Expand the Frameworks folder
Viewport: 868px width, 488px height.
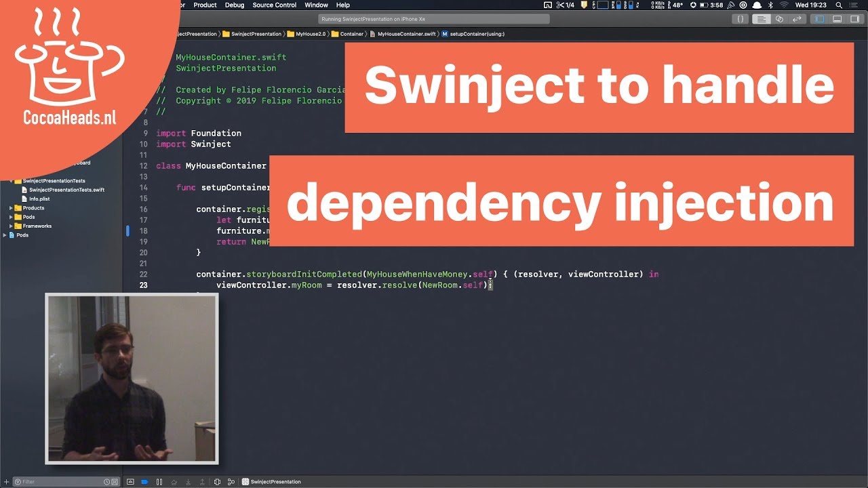[12, 226]
